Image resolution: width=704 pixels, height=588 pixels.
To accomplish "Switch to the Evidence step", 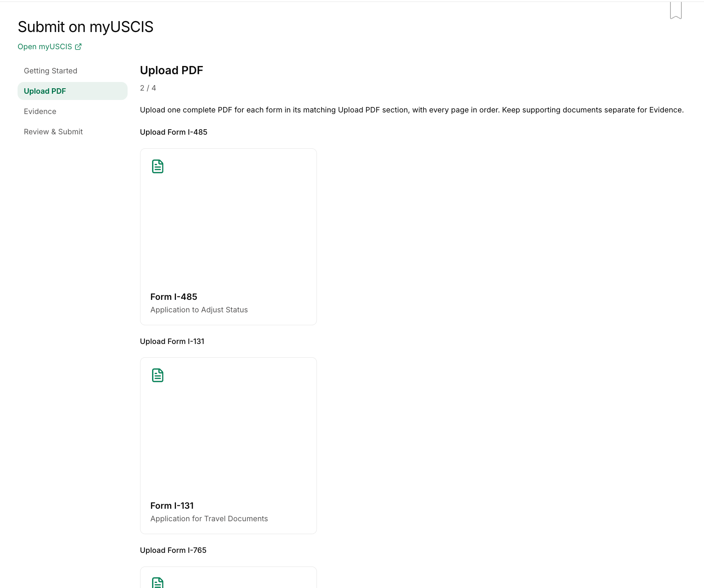I will coord(73,111).
